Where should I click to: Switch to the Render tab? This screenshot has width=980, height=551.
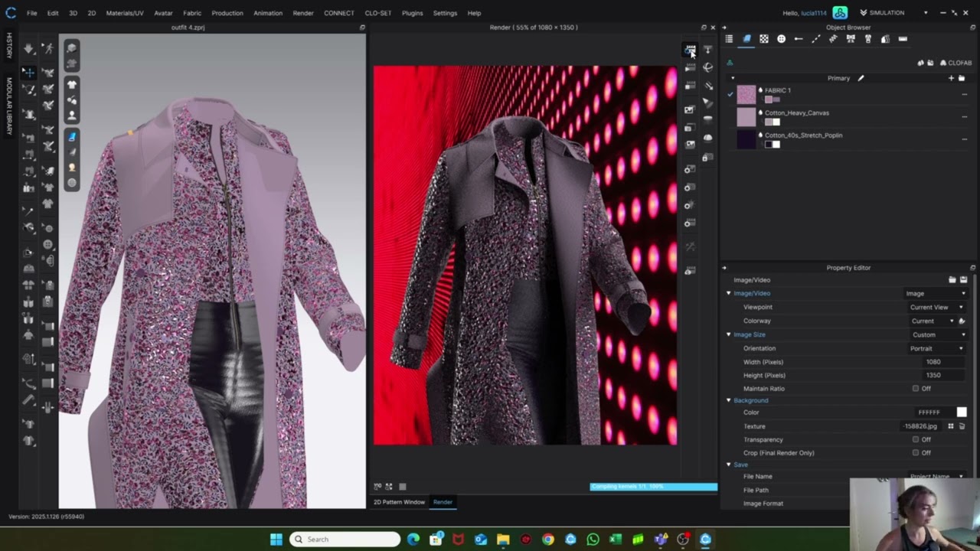coord(443,502)
